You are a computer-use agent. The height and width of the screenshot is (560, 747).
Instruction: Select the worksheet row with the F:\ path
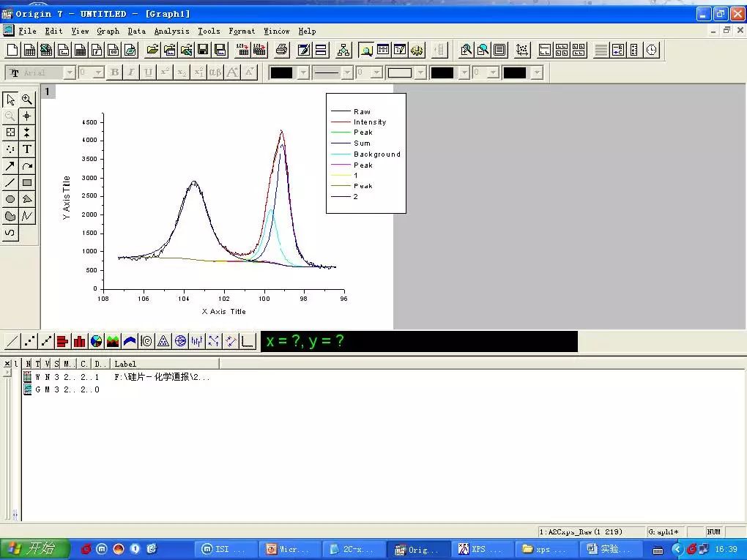coord(116,377)
